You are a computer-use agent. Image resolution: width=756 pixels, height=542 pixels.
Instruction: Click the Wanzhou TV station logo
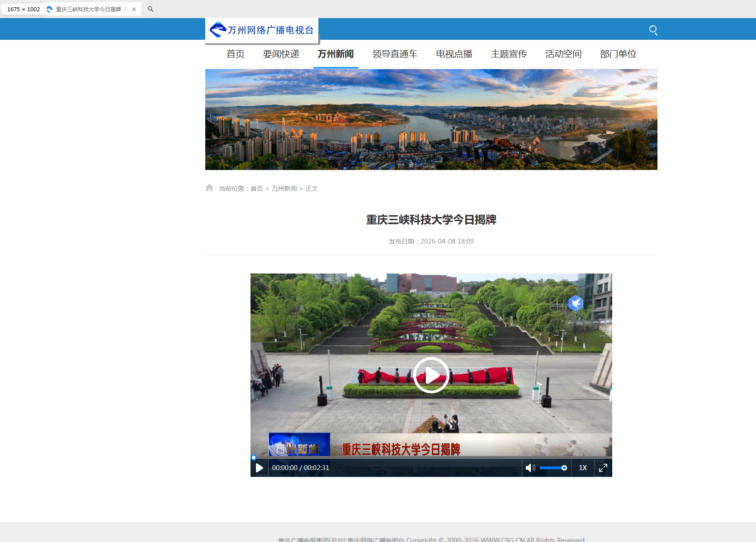click(x=262, y=30)
